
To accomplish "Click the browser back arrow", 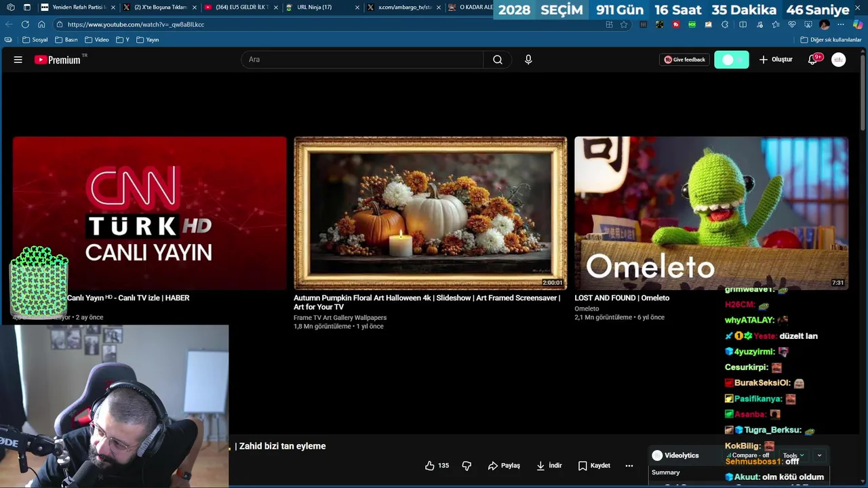I will 9,24.
